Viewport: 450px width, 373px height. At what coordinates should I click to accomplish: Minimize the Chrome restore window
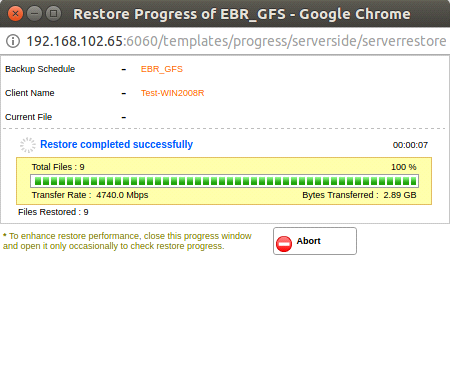pos(34,14)
